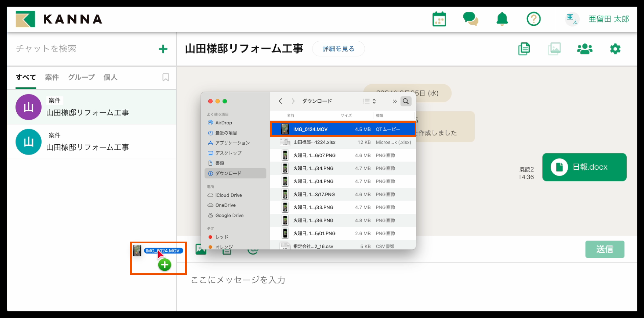Screen dimensions: 644x318
Task: Open the Finder list view options dropdown
Action: (x=369, y=101)
